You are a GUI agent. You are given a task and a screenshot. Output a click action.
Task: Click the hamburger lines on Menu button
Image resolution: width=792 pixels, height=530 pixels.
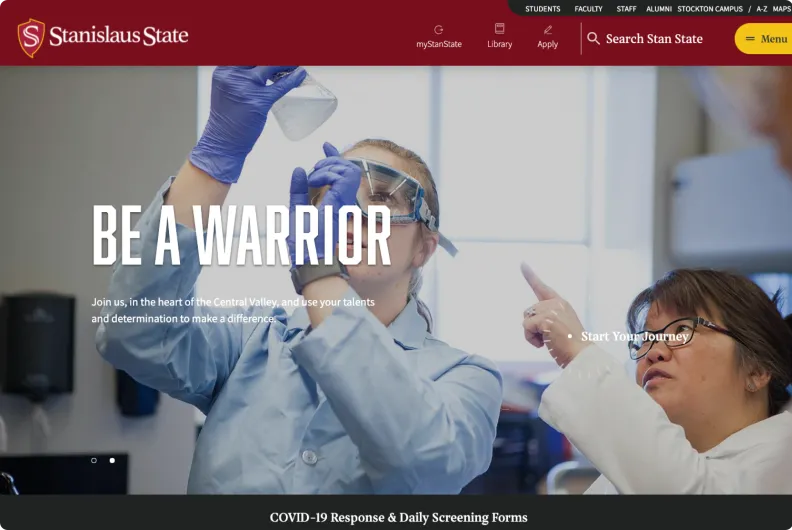coord(750,38)
